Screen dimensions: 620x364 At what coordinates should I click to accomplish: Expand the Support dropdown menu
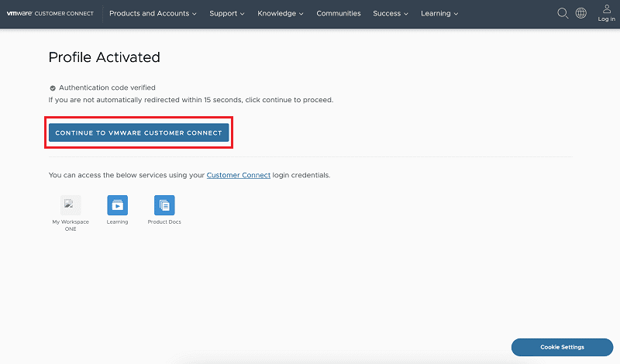pyautogui.click(x=227, y=13)
